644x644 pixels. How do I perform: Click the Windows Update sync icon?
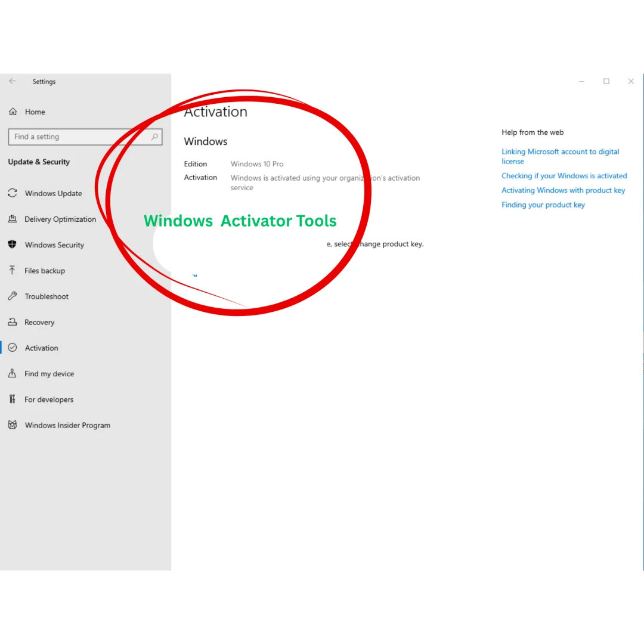pos(12,193)
